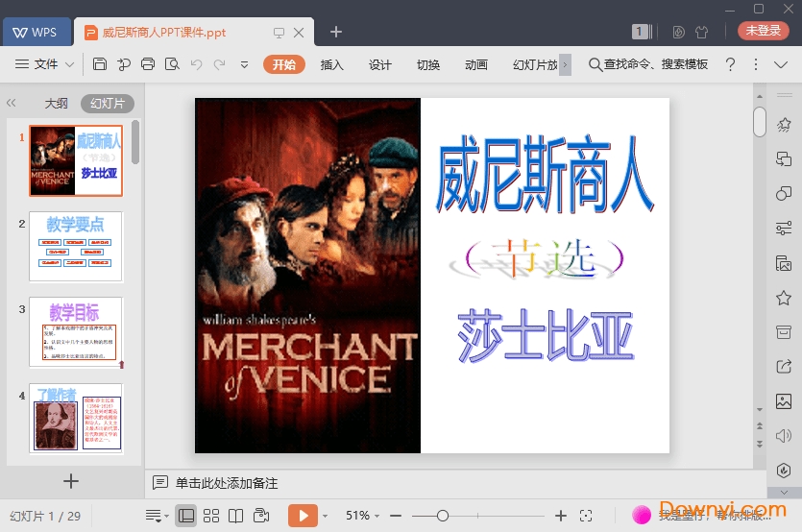This screenshot has width=802, height=532.
Task: Switch to the 大纲 outline view
Action: 57,104
